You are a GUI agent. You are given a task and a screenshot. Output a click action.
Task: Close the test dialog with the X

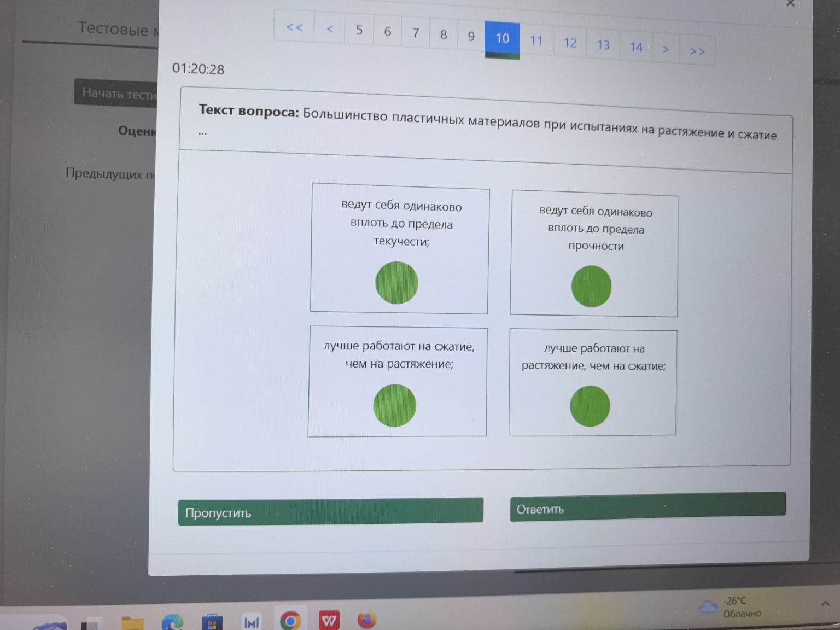pyautogui.click(x=790, y=3)
